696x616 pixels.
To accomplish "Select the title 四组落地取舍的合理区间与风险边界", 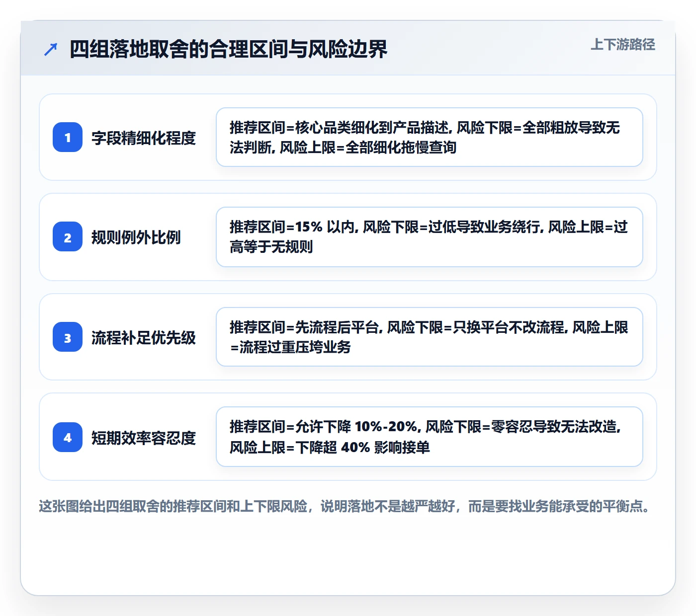I will pos(228,49).
